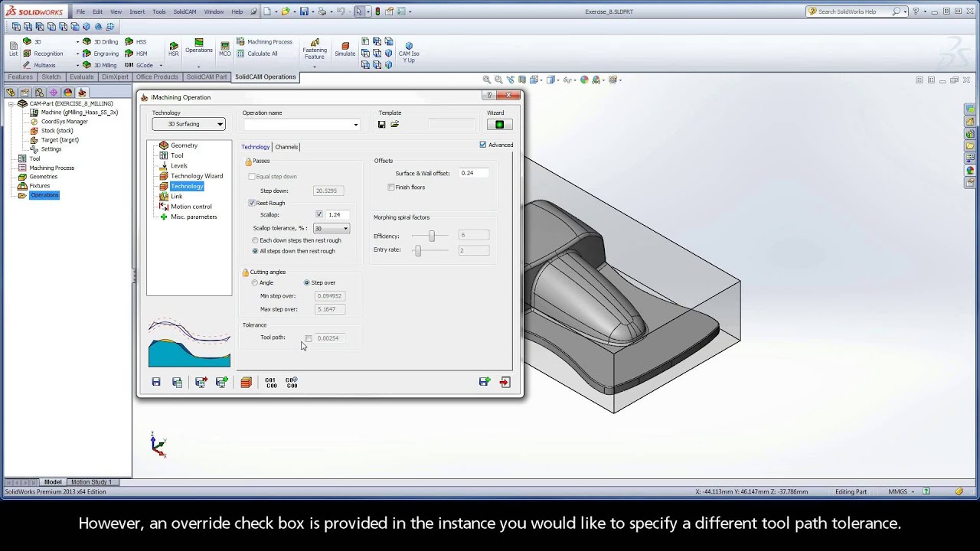Switch to the Channels tab
Viewport: 980px width, 551px height.
coord(286,147)
